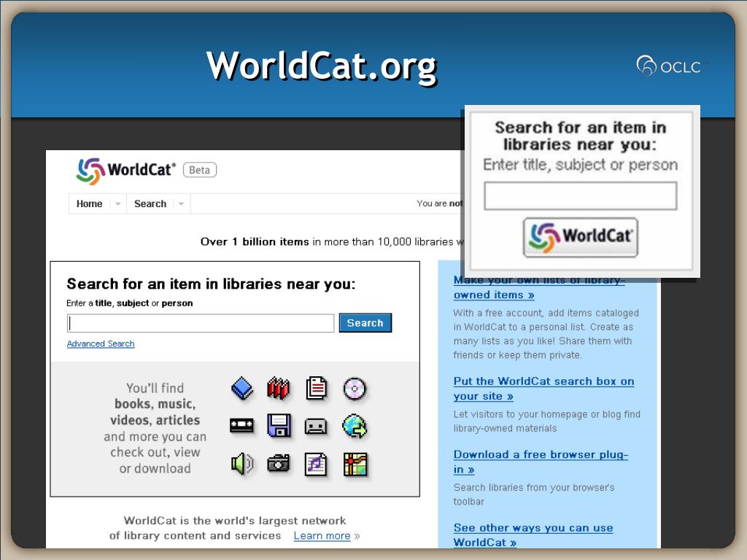Viewport: 747px width, 560px height.
Task: Click the OCLC logo in slide header
Action: [669, 66]
